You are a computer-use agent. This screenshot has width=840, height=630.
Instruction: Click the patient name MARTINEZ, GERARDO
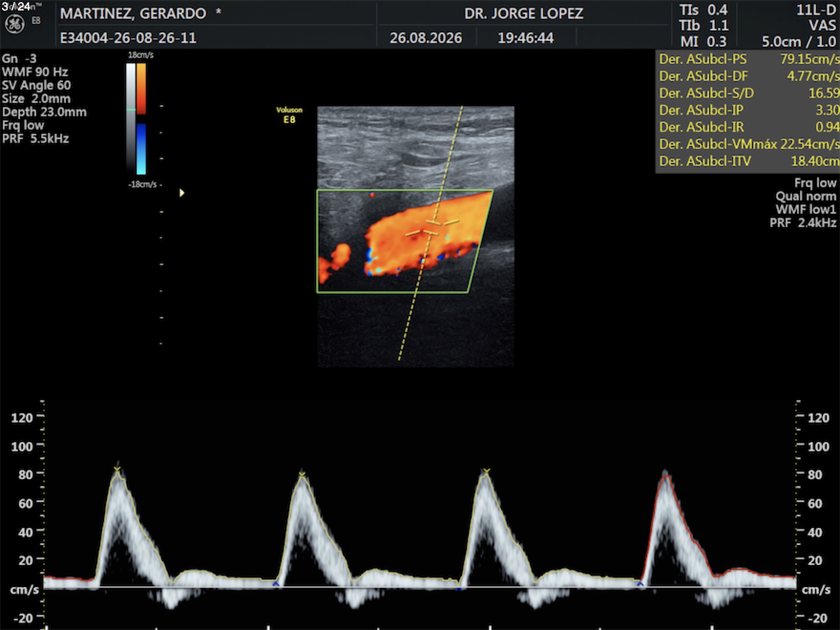[x=133, y=13]
